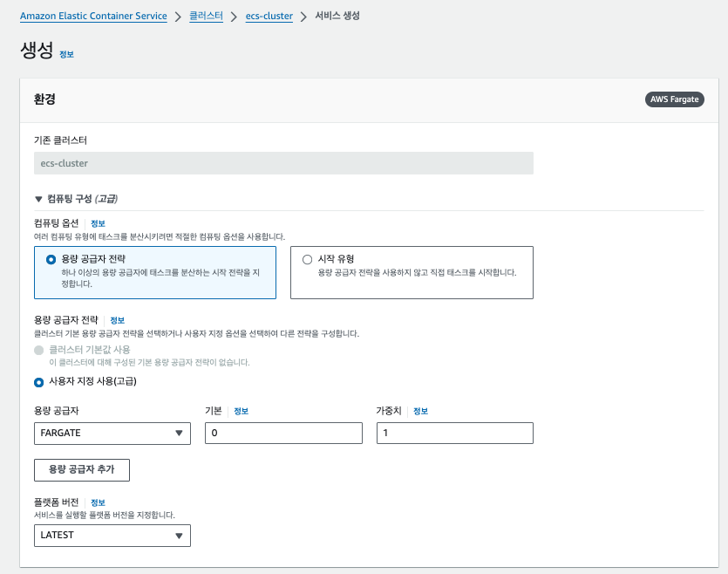728x574 pixels.
Task: Select 사용자 지정 사용(고급) radio button
Action: tap(39, 383)
